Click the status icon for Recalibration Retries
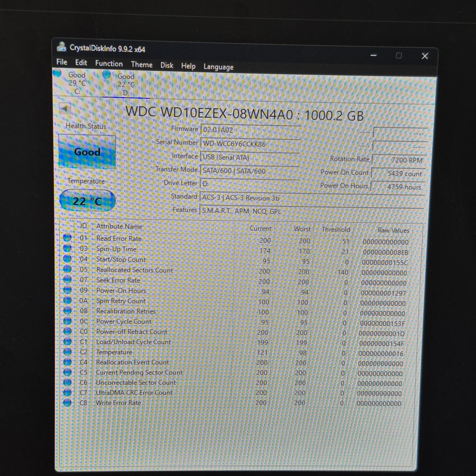476x476 pixels. (67, 311)
